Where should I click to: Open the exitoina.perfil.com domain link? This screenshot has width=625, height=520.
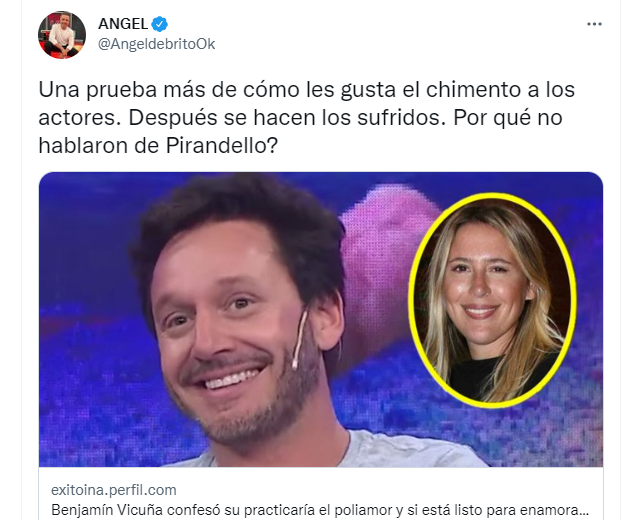tap(114, 490)
